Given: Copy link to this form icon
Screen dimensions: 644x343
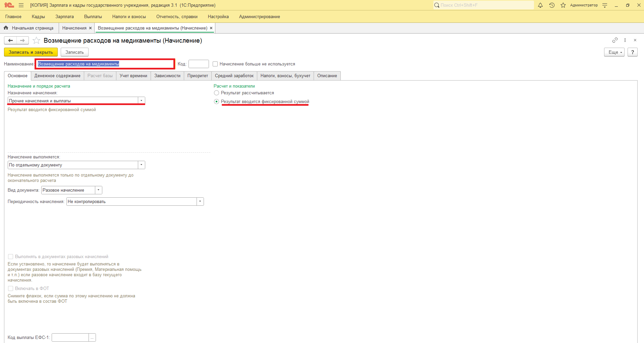Looking at the screenshot, I should [615, 40].
